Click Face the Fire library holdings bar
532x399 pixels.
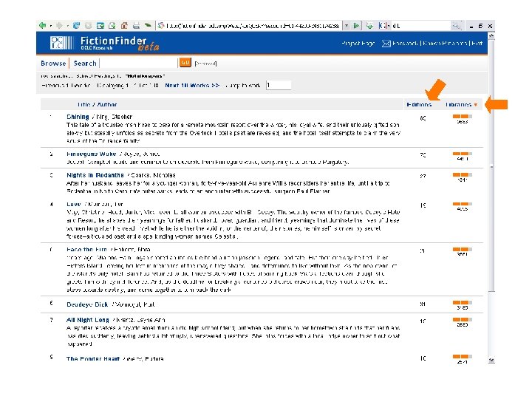tap(462, 250)
